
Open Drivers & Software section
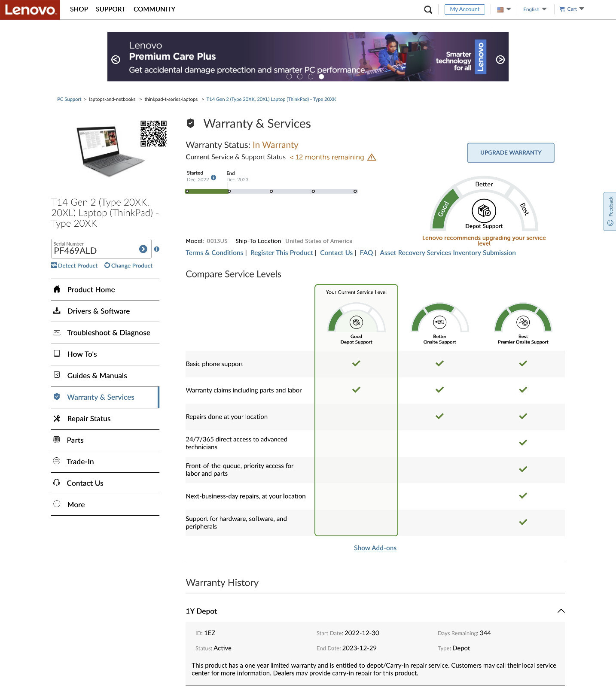tap(105, 311)
